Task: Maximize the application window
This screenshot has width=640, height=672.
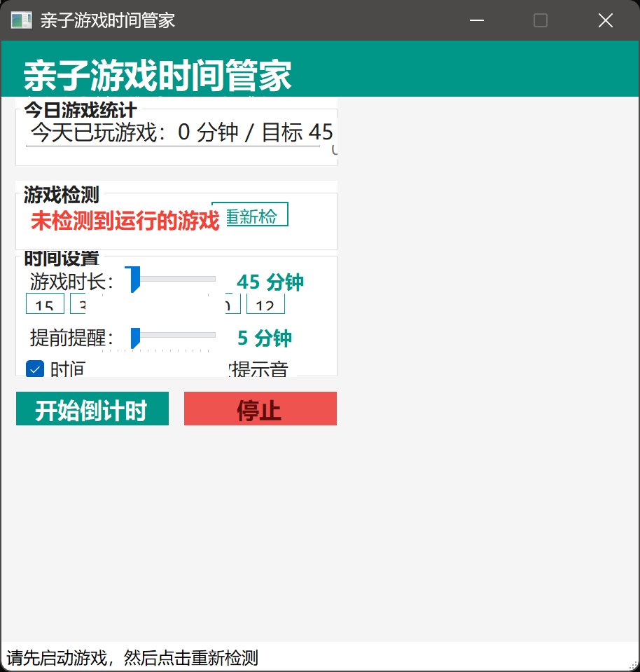Action: coord(540,21)
